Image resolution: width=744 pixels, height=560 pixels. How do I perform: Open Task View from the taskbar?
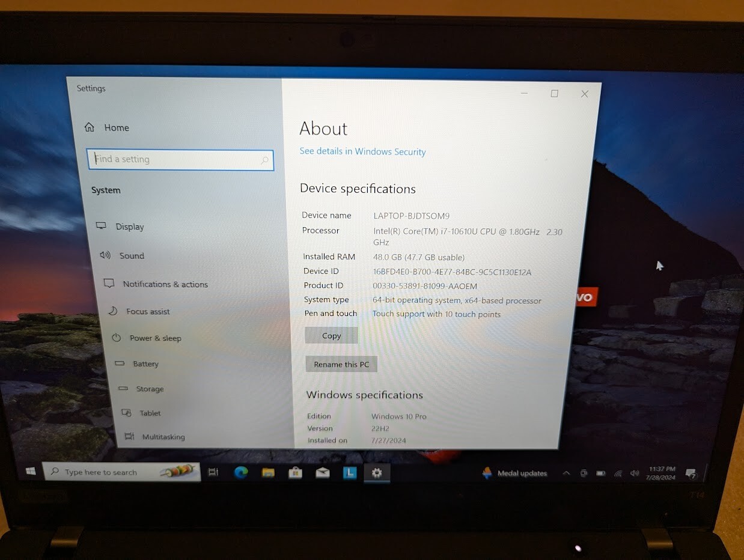(x=213, y=472)
